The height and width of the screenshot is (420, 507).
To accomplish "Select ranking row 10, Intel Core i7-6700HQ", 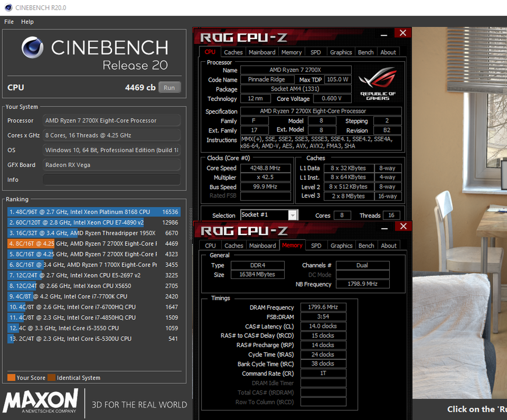I will point(94,307).
